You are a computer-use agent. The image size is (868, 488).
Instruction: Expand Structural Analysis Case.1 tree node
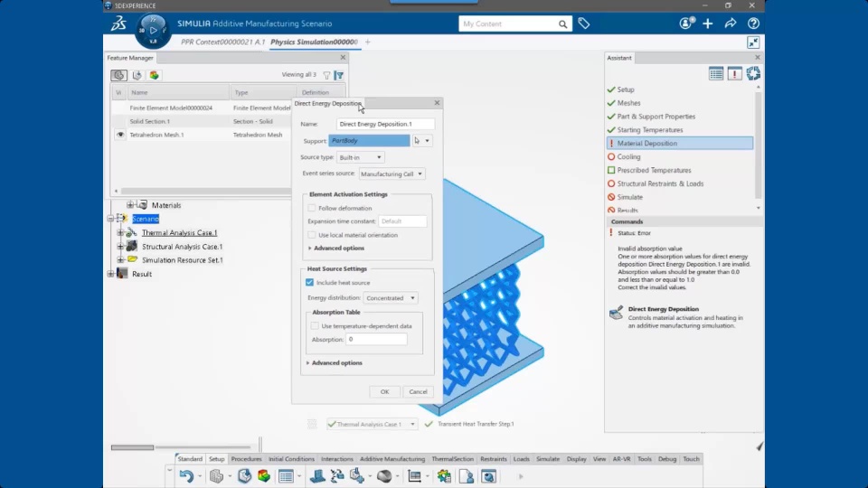click(120, 246)
